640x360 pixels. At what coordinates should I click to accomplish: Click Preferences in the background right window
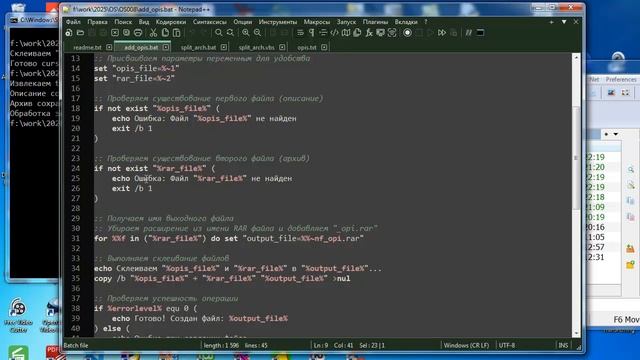click(621, 80)
